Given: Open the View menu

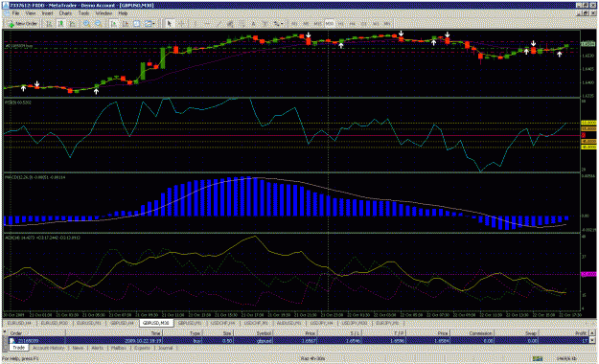Looking at the screenshot, I should [x=31, y=13].
